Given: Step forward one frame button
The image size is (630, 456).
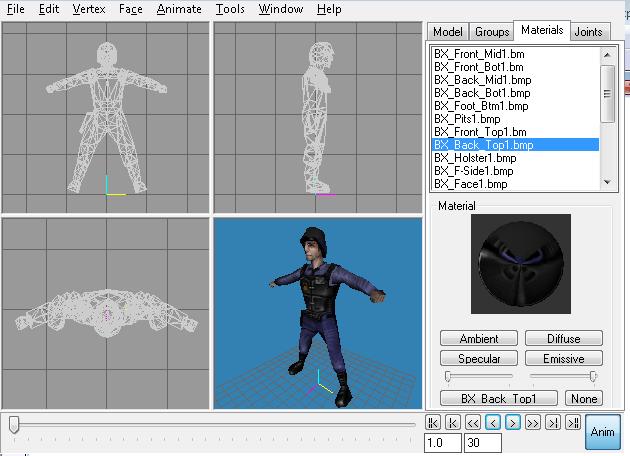Looking at the screenshot, I should coord(513,423).
